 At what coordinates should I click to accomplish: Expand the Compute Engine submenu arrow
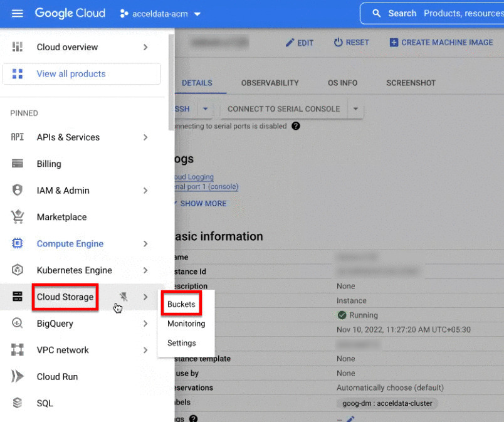(145, 244)
